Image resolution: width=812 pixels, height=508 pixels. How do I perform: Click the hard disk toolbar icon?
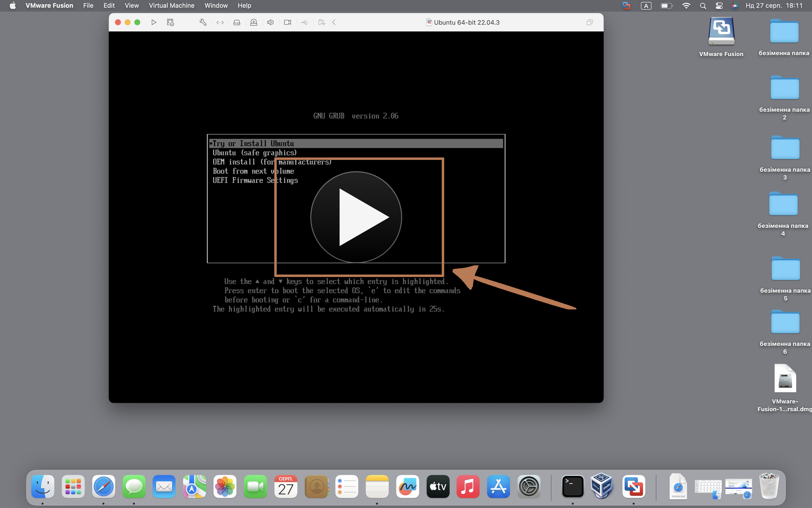click(x=237, y=22)
